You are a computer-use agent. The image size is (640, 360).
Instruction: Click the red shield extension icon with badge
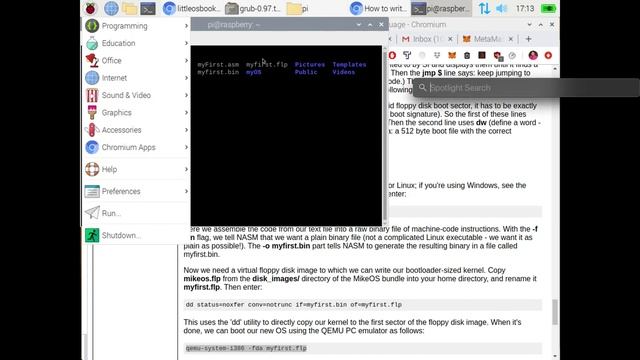498,56
